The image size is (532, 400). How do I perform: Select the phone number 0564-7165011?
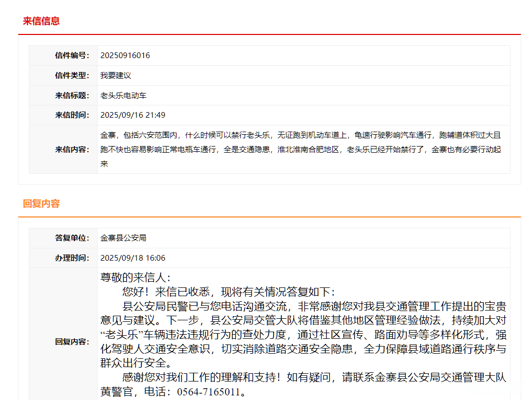pos(208,391)
